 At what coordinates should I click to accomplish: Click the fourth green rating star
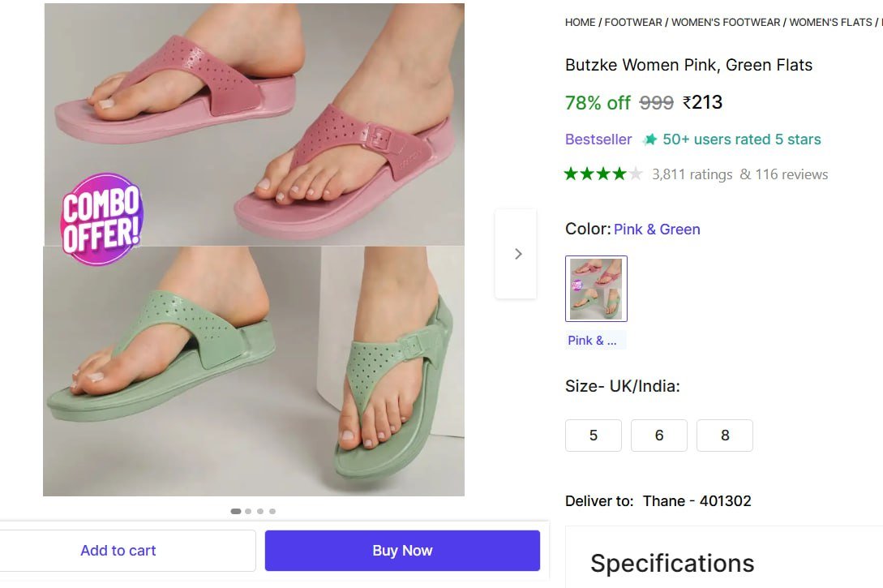(x=619, y=173)
